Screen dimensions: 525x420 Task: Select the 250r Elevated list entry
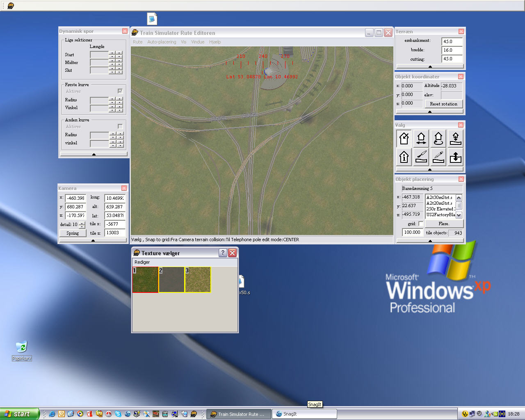tap(441, 209)
